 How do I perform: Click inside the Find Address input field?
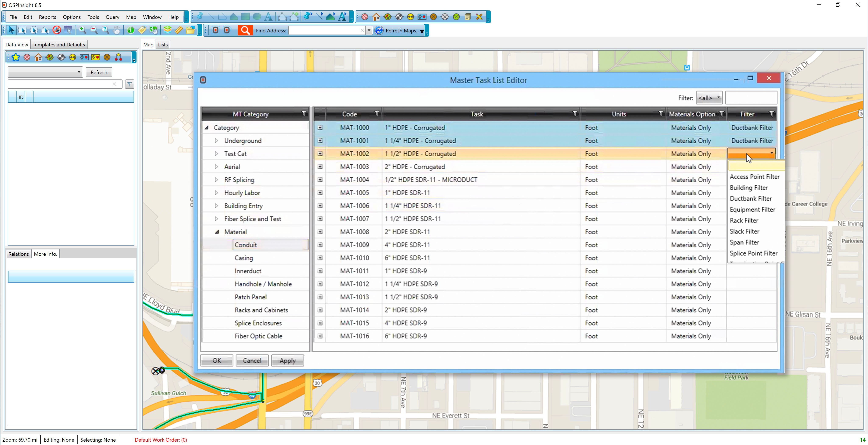pyautogui.click(x=325, y=30)
